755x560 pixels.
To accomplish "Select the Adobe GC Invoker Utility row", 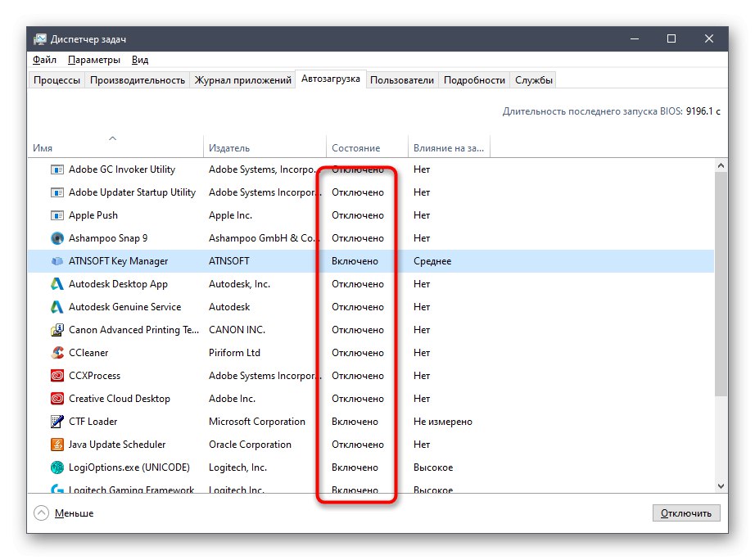I will [x=371, y=169].
